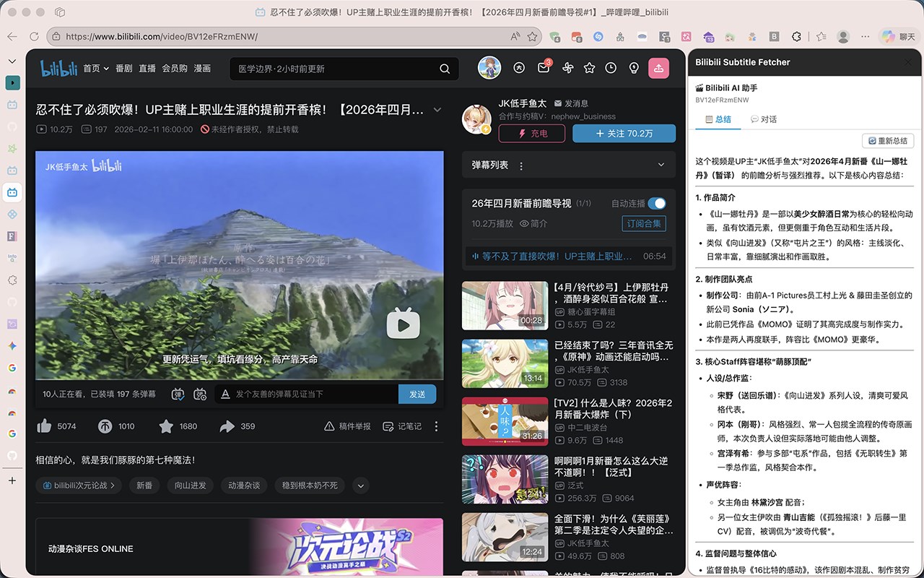Click the browser address bar URL
Image resolution: width=924 pixels, height=578 pixels.
point(162,36)
